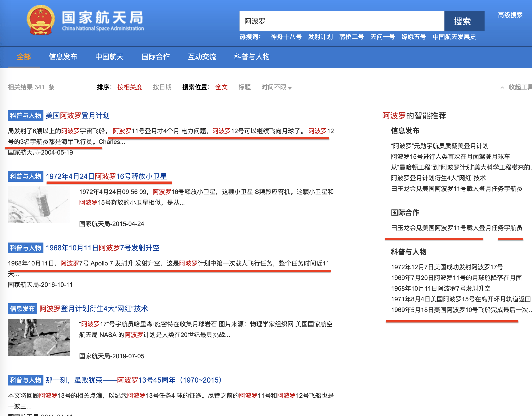Open recommended “阿波罗”元勋宇航员质疑美登月计划
Screen dimensions: 532x416
440,146
